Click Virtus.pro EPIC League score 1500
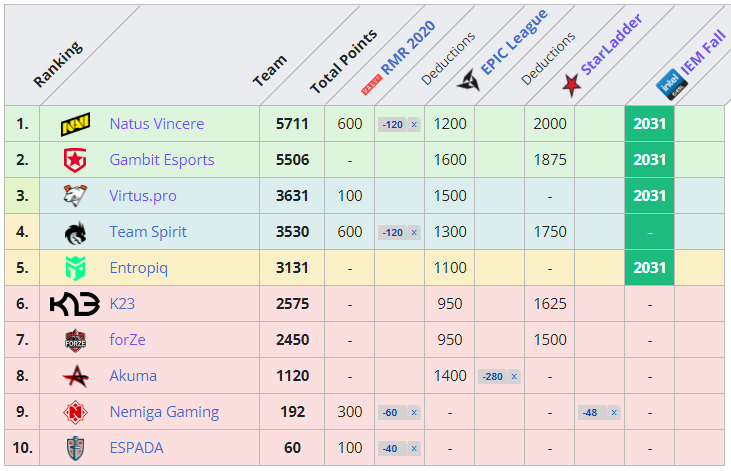 [x=450, y=196]
